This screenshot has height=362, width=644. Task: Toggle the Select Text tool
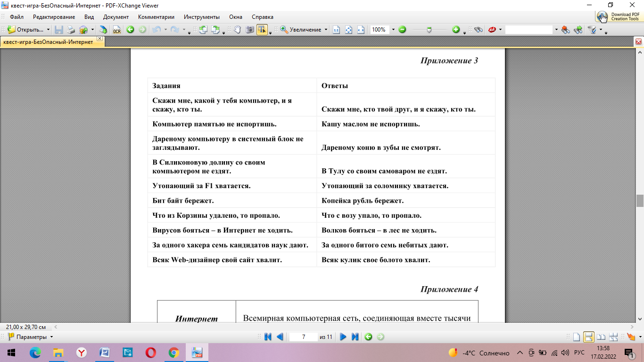[x=262, y=30]
